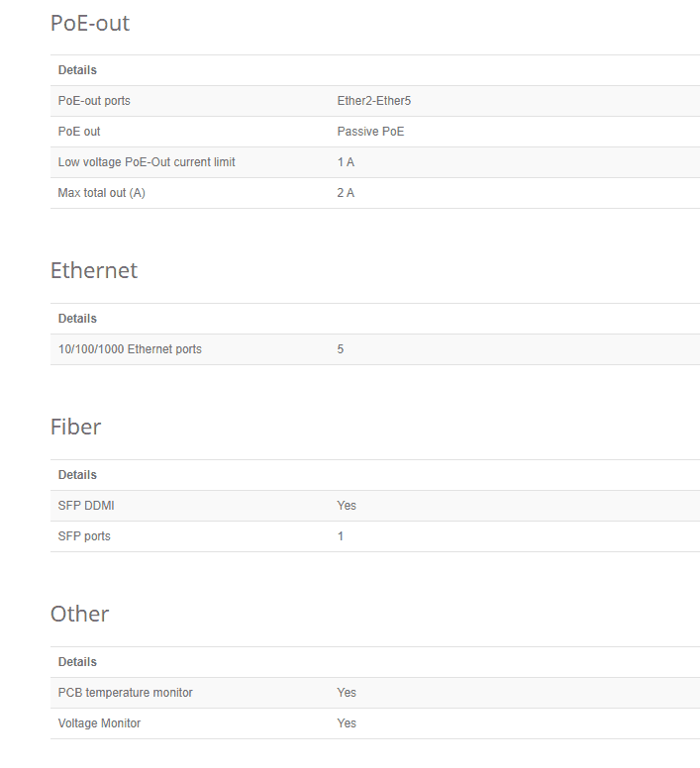
Task: Click the Ethernet ports count value 5
Action: click(x=341, y=349)
